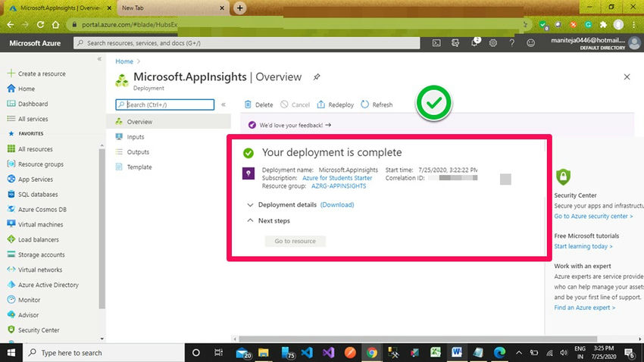Pin the Microsoft.AppInsights blade
This screenshot has height=362, width=644.
pyautogui.click(x=317, y=77)
